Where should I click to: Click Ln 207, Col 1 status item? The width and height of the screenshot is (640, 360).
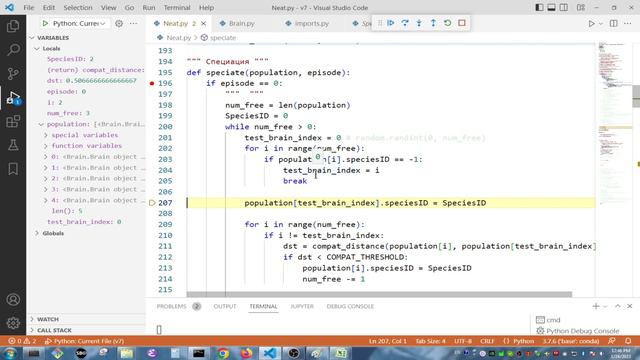pos(388,341)
